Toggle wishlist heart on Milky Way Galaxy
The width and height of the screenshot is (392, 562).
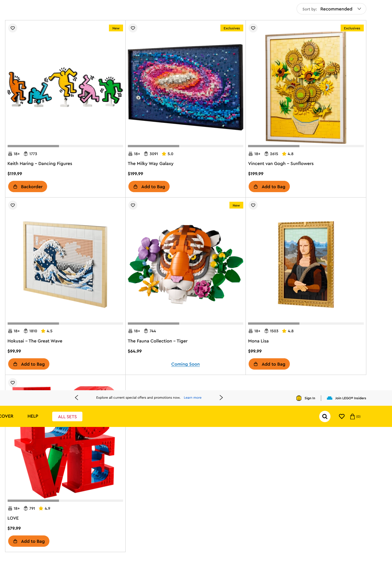(133, 28)
